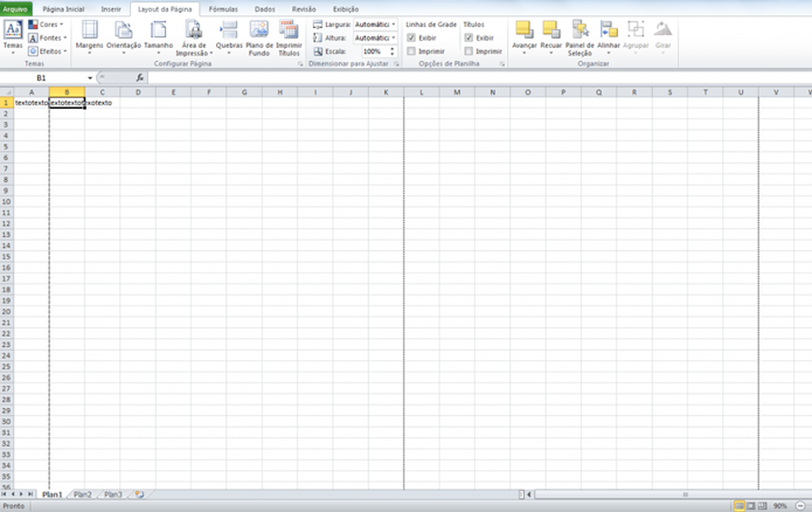
Task: Switch to Page Layout view icon
Action: click(751, 505)
